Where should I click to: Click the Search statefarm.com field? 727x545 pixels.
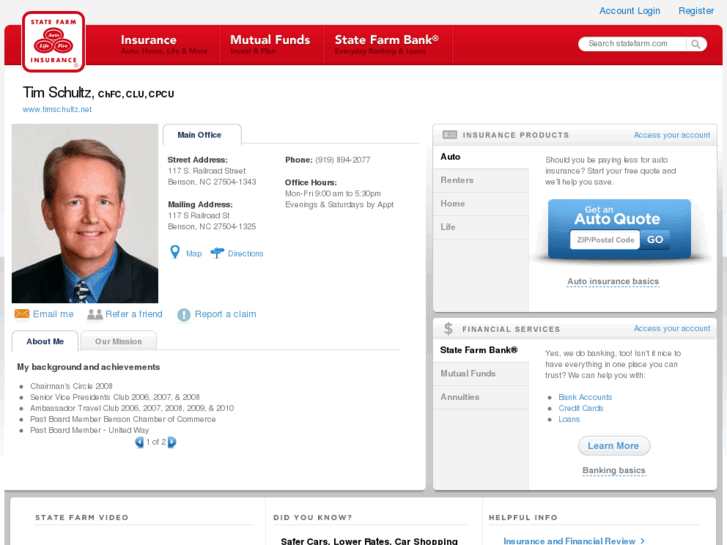[x=632, y=44]
